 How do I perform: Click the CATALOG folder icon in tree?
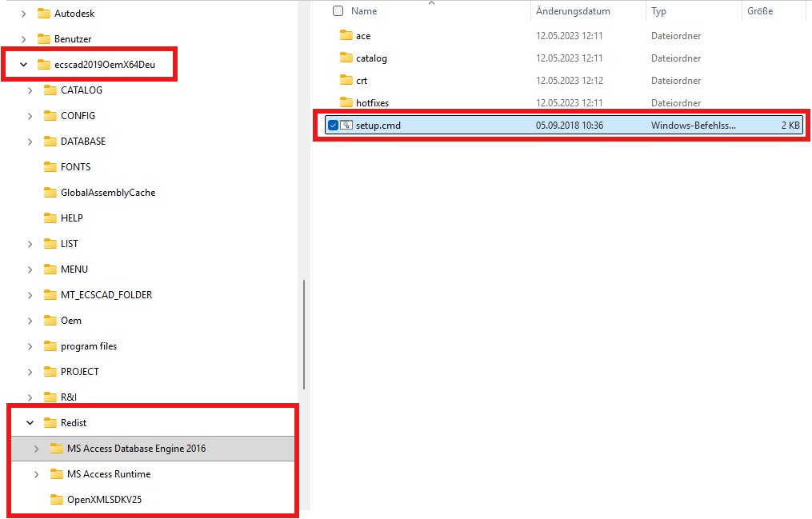[50, 90]
